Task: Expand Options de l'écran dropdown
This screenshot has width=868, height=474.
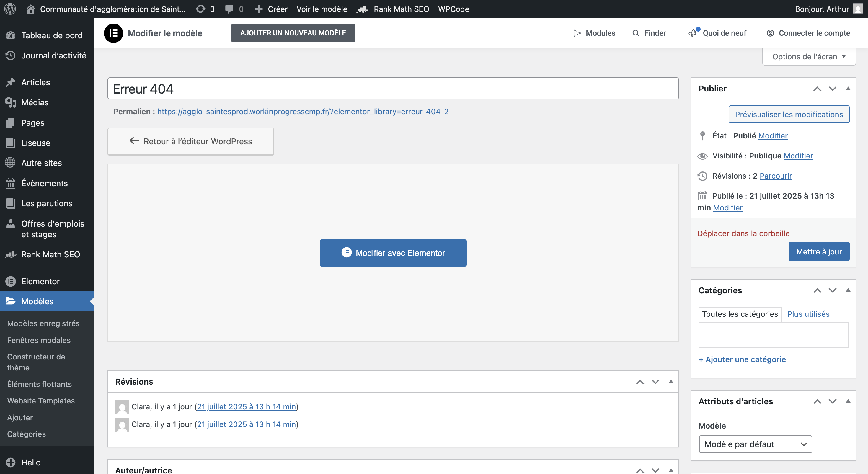Action: [809, 57]
